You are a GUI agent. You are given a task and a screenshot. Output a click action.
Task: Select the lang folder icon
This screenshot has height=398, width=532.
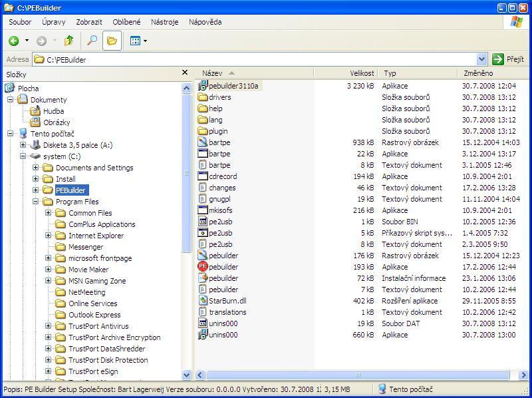(203, 120)
